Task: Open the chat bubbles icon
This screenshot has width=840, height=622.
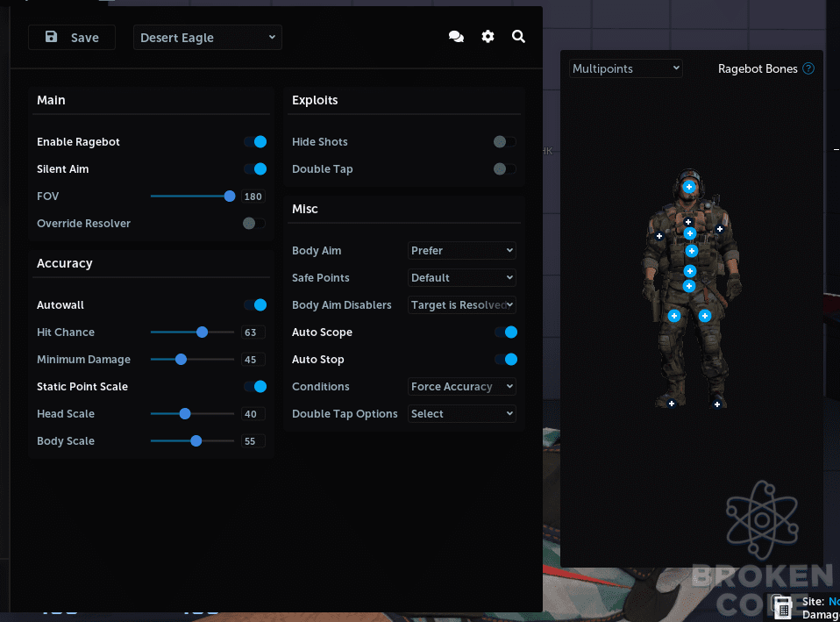Action: pyautogui.click(x=456, y=37)
